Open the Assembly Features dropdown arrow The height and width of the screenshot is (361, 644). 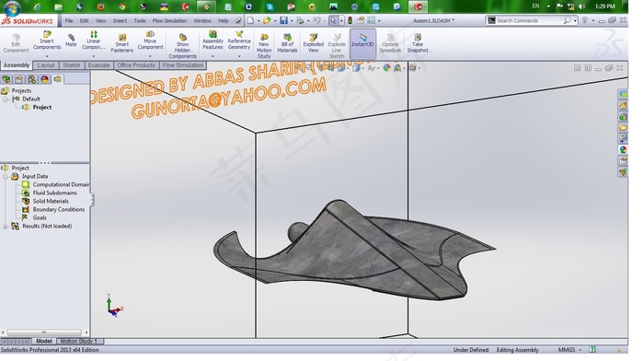(x=213, y=56)
